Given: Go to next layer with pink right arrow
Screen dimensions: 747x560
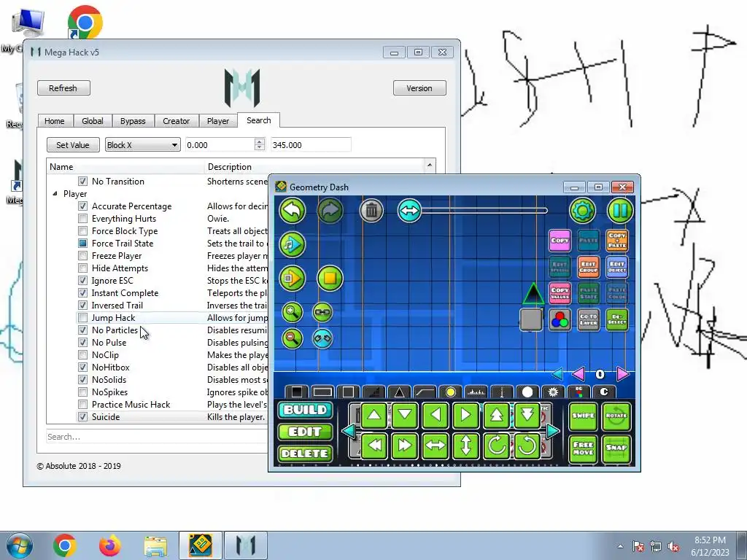Looking at the screenshot, I should click(x=622, y=374).
